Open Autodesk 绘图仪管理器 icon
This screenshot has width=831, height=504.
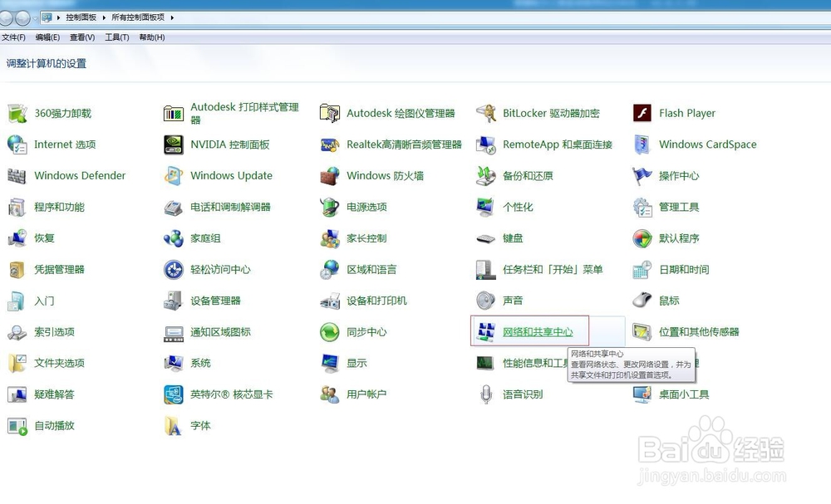[x=330, y=113]
